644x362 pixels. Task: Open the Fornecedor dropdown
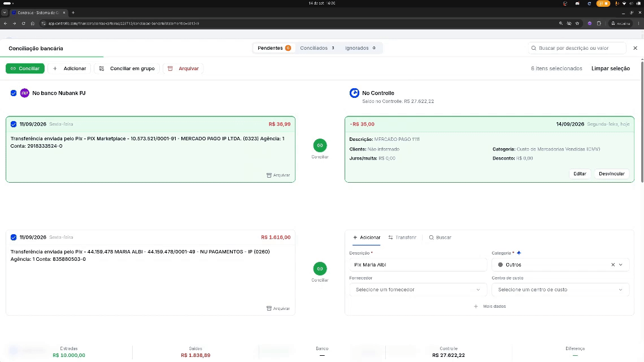pyautogui.click(x=417, y=290)
